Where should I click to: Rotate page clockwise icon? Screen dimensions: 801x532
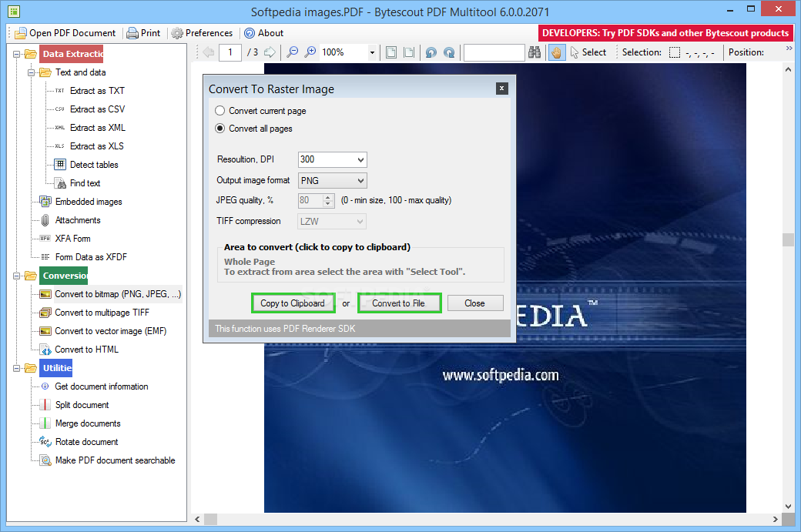coord(449,52)
